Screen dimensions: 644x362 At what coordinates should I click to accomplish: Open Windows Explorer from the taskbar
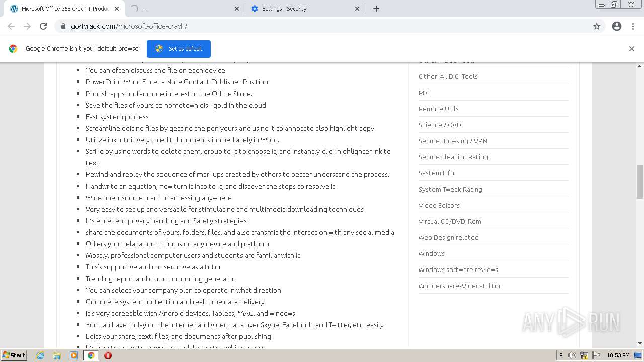click(x=57, y=355)
